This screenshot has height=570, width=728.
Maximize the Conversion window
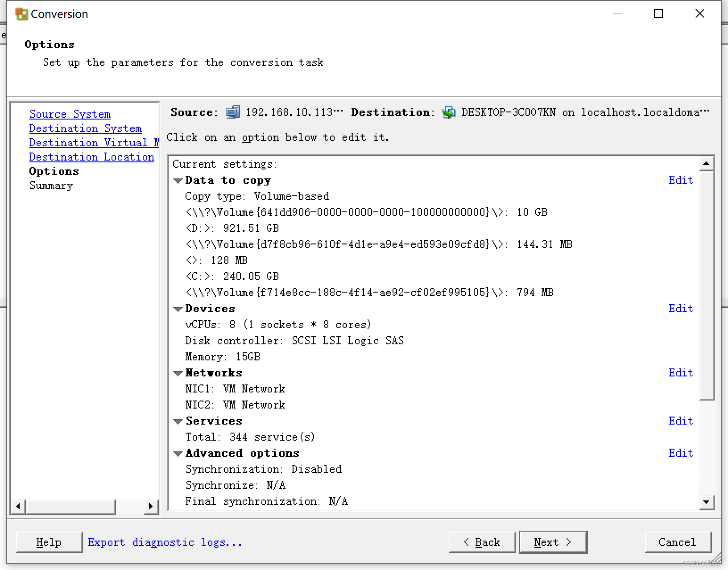pyautogui.click(x=658, y=14)
